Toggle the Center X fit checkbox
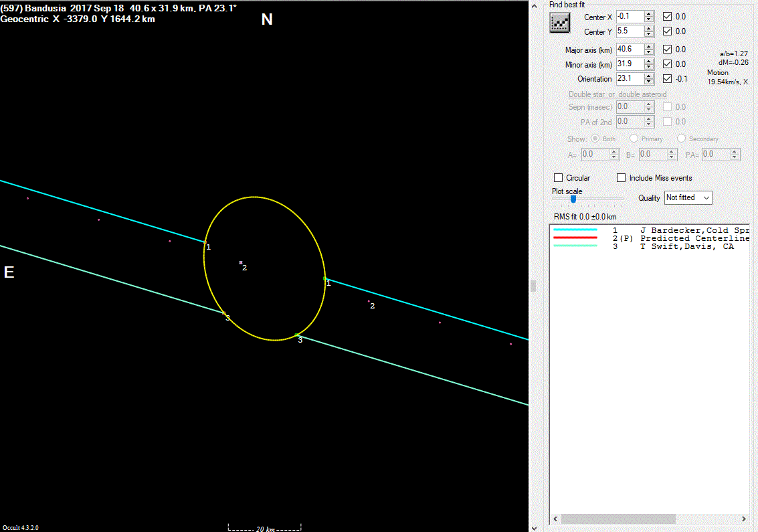758x532 pixels. point(667,17)
